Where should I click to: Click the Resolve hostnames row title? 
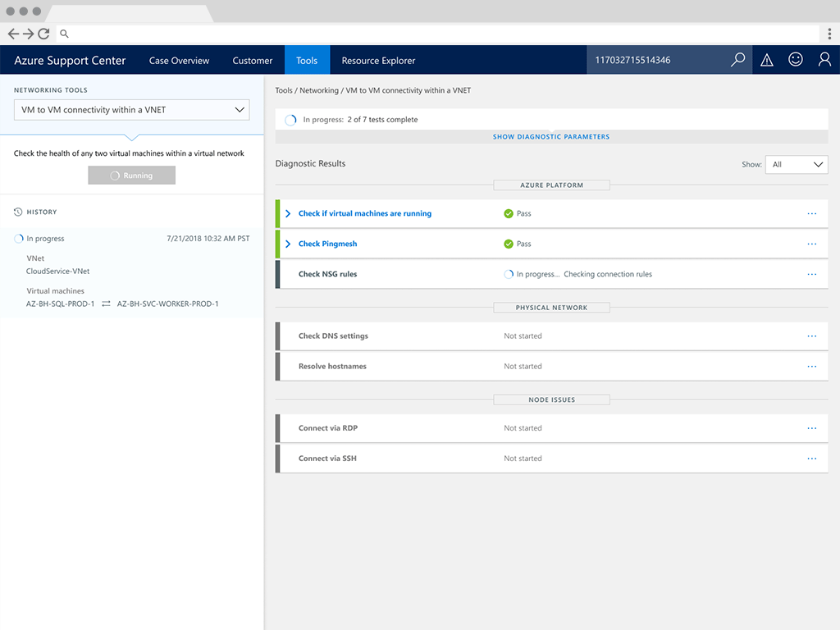coord(332,367)
